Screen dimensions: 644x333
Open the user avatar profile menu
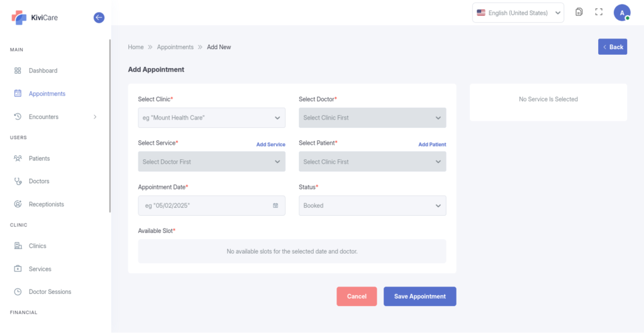click(x=621, y=13)
